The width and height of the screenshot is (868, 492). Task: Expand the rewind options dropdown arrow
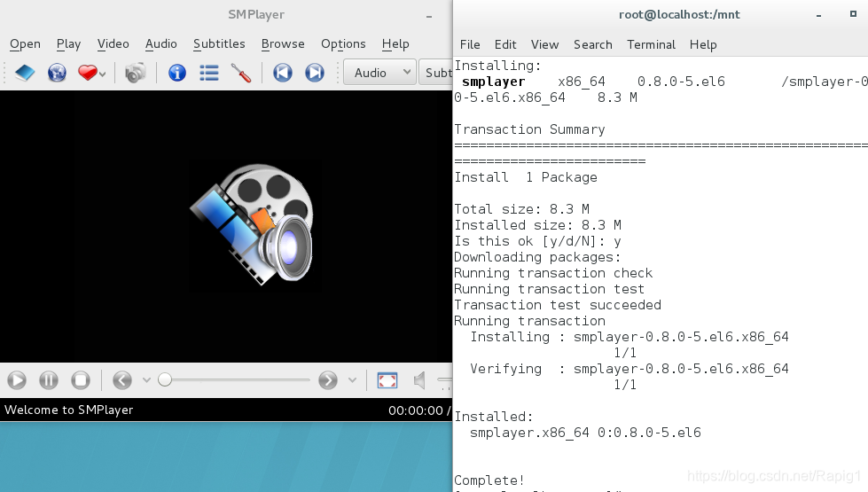coord(146,380)
